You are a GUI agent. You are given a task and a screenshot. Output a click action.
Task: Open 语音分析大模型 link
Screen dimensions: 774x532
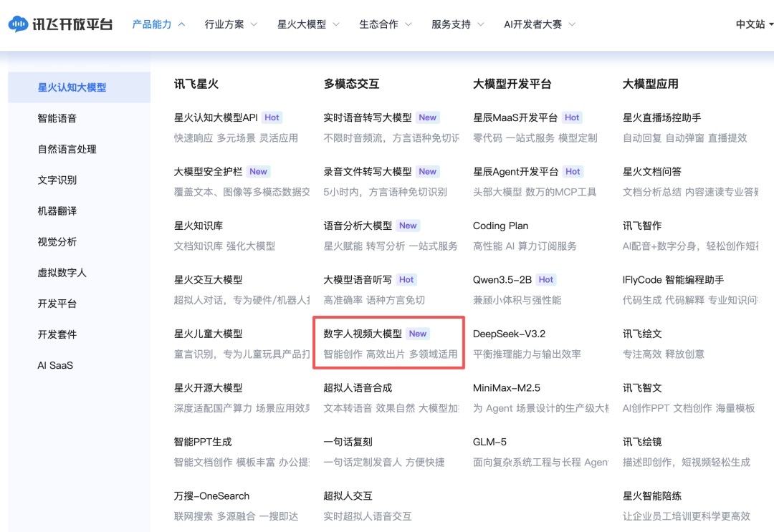358,226
